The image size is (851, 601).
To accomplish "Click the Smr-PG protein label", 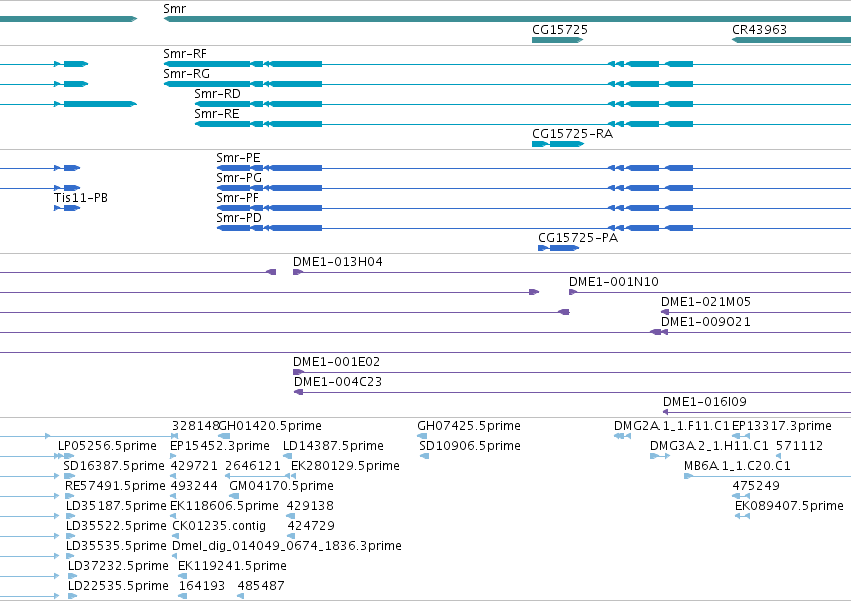I will coord(239,178).
